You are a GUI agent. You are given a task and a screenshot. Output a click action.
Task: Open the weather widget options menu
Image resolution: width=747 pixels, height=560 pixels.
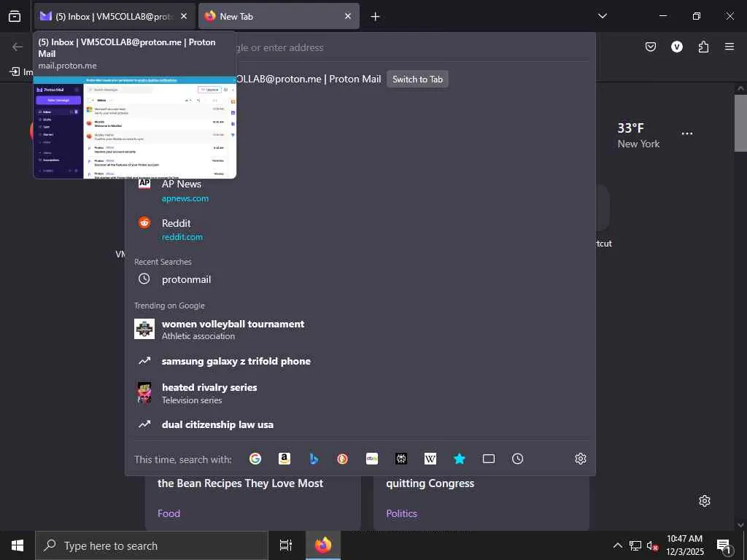[687, 134]
